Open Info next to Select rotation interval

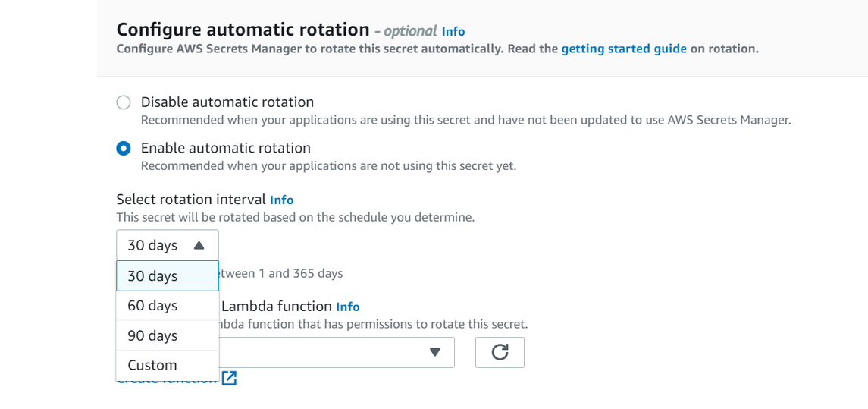point(281,200)
